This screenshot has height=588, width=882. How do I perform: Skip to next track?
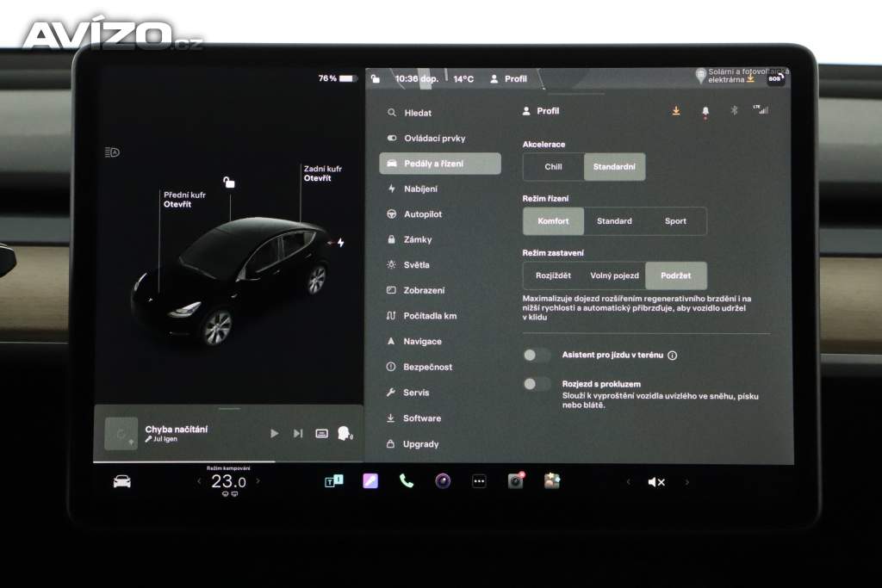coord(298,433)
